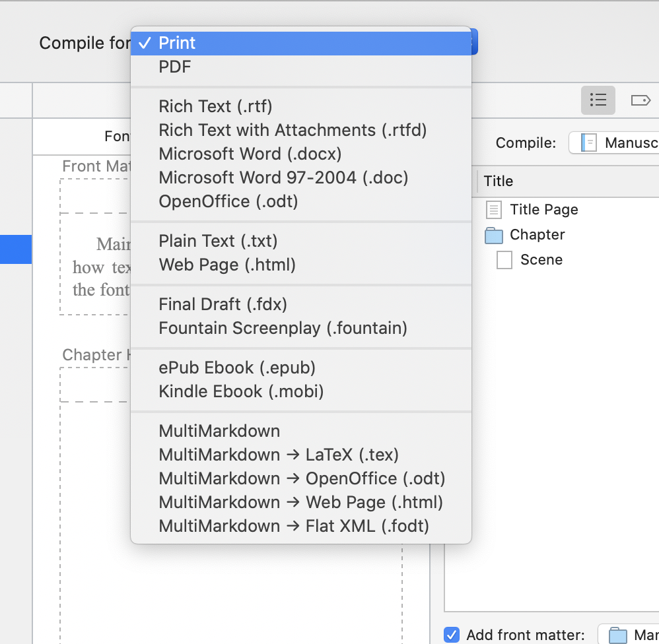This screenshot has height=644, width=659.
Task: Choose PDF from the format menu
Action: click(175, 67)
